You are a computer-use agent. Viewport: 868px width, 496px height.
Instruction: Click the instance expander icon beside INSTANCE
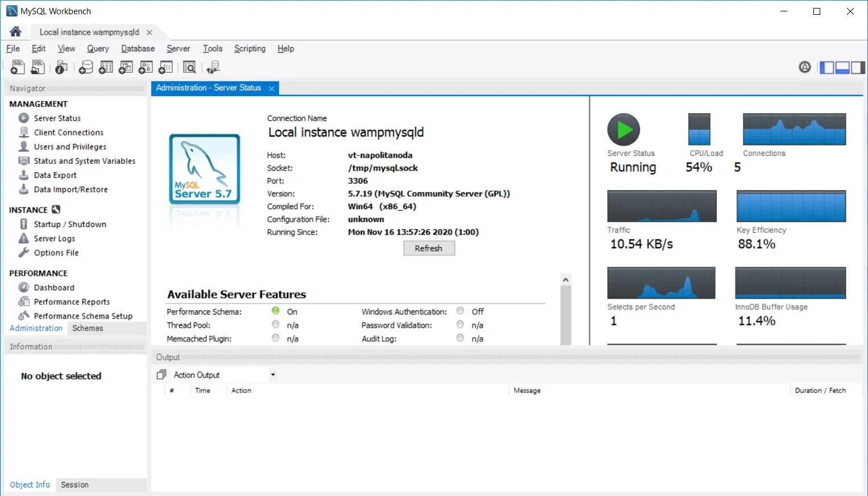coord(56,209)
